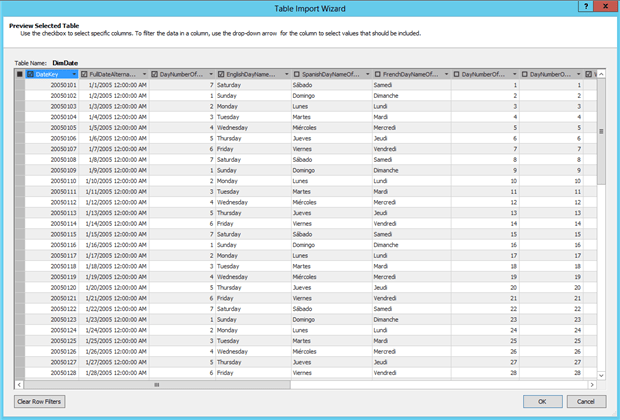Click the cell 20050128
Screen dimensions: 620x420
coord(52,373)
